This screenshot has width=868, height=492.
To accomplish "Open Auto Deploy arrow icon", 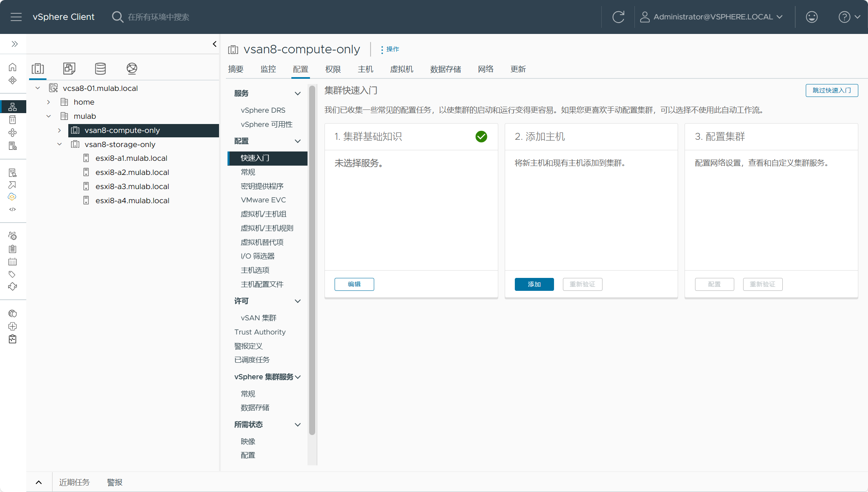I will click(13, 185).
